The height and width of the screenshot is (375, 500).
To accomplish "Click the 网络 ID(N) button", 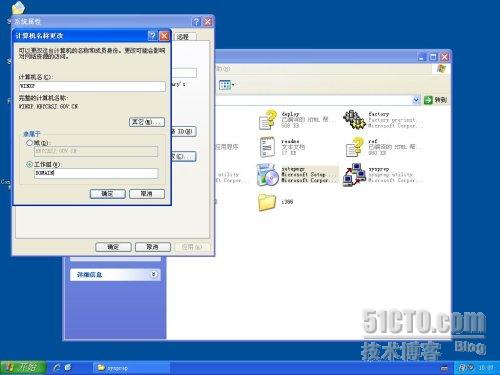I will (x=184, y=131).
